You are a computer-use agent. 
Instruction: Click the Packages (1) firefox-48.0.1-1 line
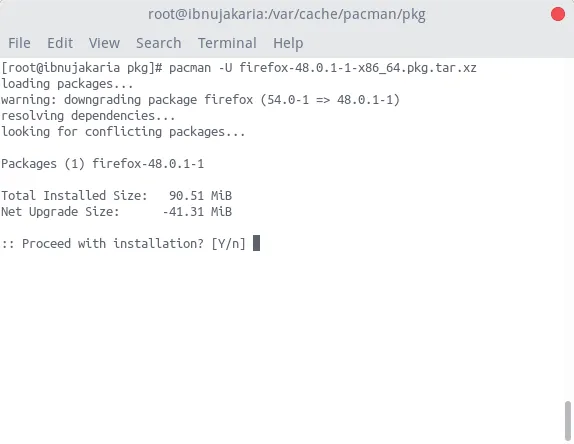pos(102,164)
